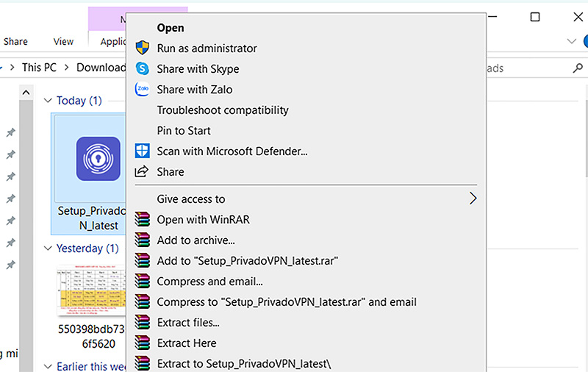Select the timetable image thumbnail
This screenshot has width=588, height=372.
(93, 290)
